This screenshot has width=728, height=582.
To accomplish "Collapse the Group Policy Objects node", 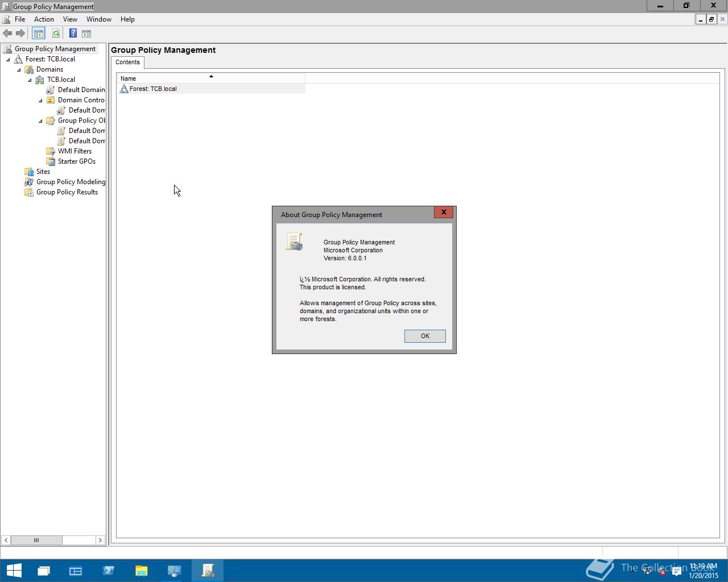I will click(x=40, y=121).
